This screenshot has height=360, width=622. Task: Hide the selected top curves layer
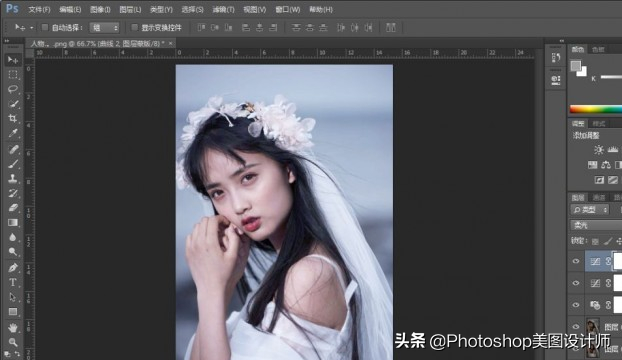[576, 261]
